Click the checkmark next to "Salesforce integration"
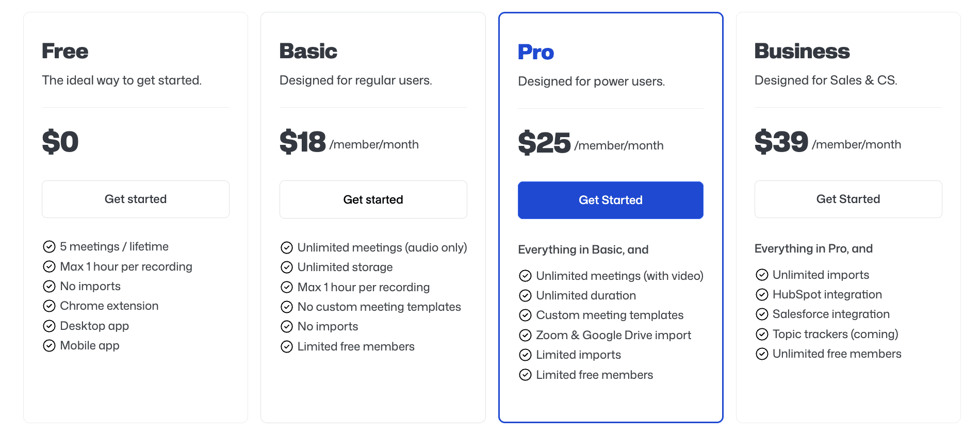The height and width of the screenshot is (434, 980). (762, 314)
